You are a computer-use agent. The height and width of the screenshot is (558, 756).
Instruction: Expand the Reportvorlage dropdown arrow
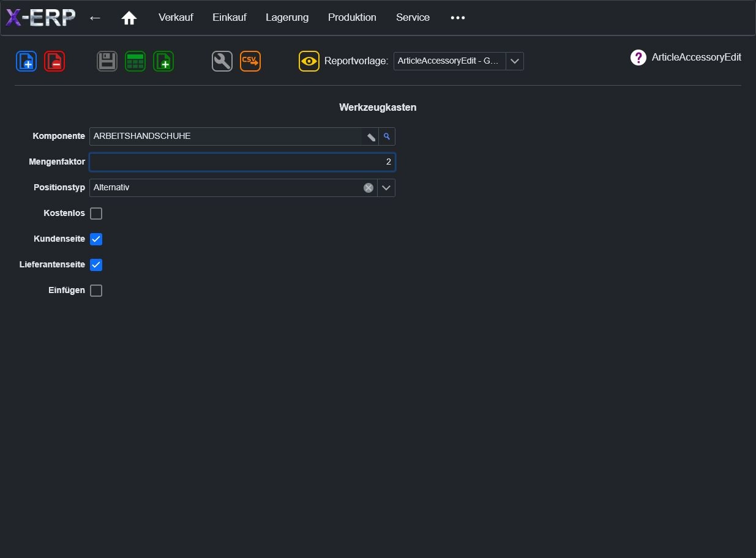tap(515, 61)
